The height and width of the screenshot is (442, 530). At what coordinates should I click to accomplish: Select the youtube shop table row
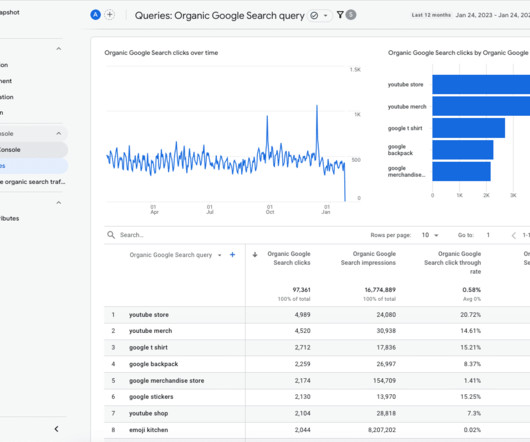317,414
